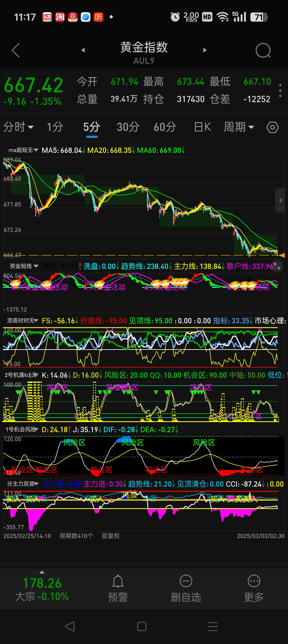Tap the 预警 alert button label
This screenshot has height=644, width=288.
coord(118,597)
